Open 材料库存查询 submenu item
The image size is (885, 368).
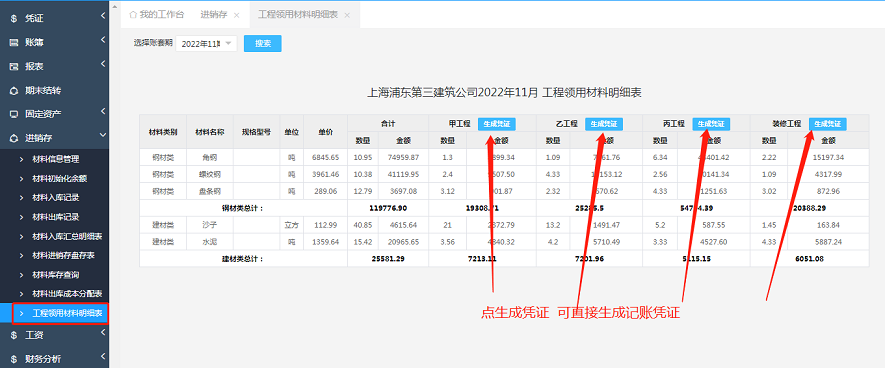point(56,275)
